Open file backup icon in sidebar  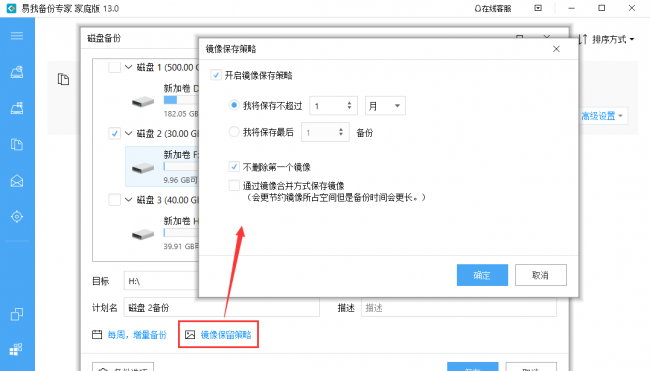point(17,144)
